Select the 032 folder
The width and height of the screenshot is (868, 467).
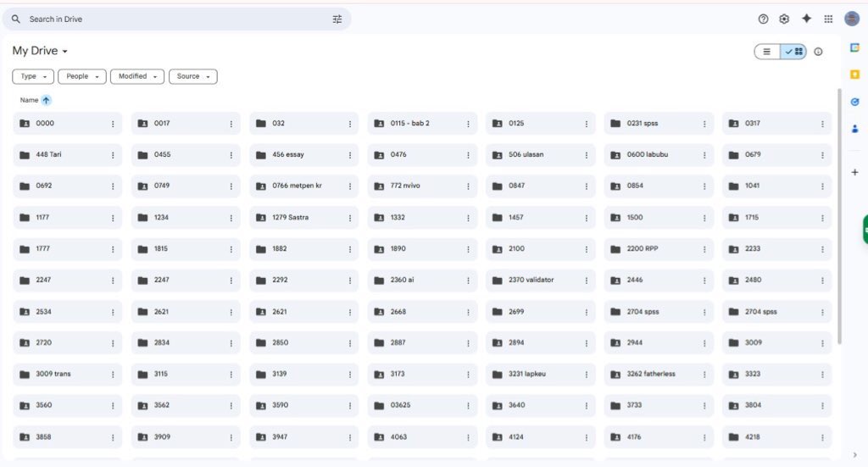pos(304,124)
